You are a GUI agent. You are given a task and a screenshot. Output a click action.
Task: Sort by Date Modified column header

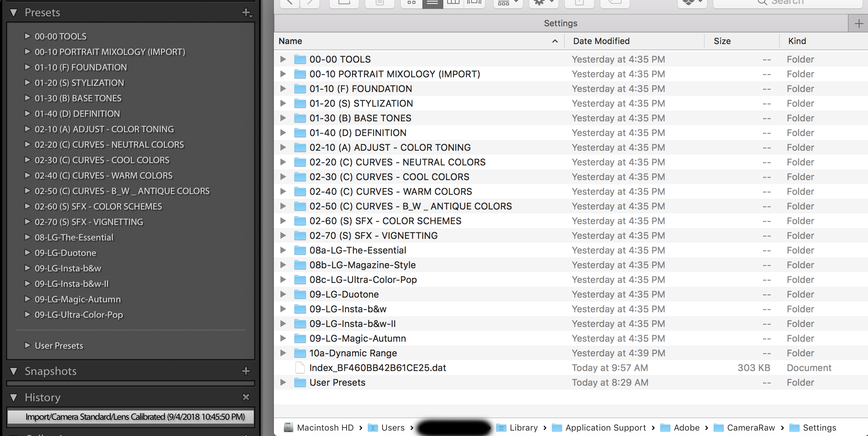(x=601, y=41)
